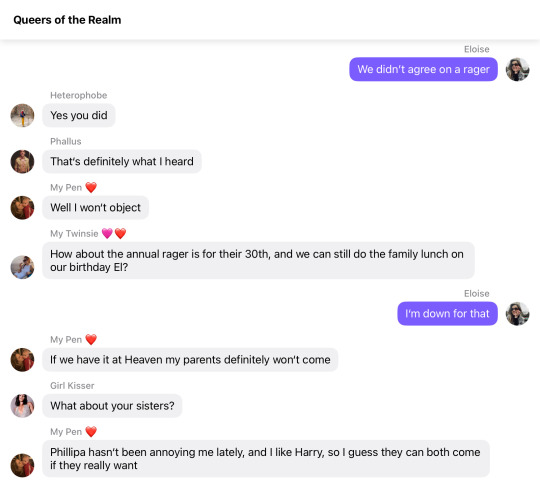Open Phallus's avatar photo

22,161
